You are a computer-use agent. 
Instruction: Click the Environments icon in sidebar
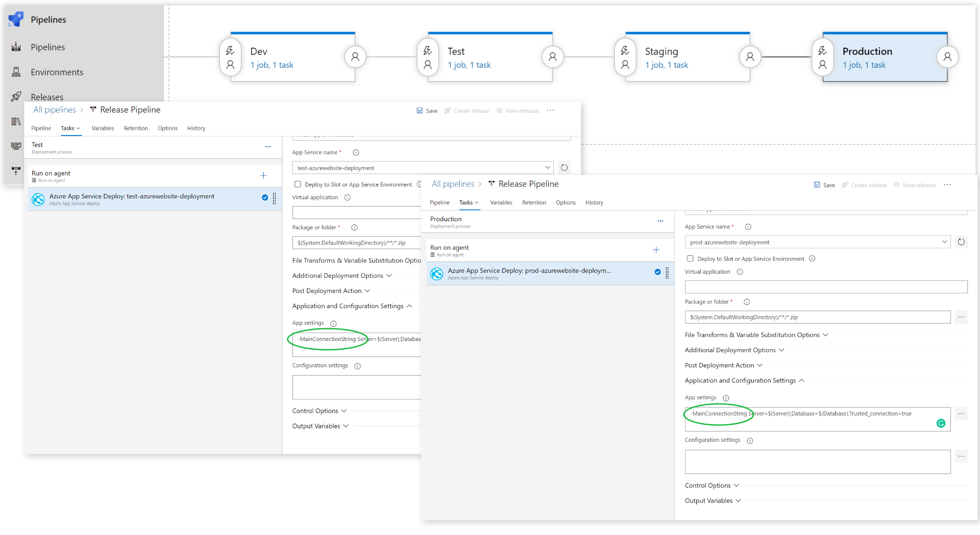point(16,72)
